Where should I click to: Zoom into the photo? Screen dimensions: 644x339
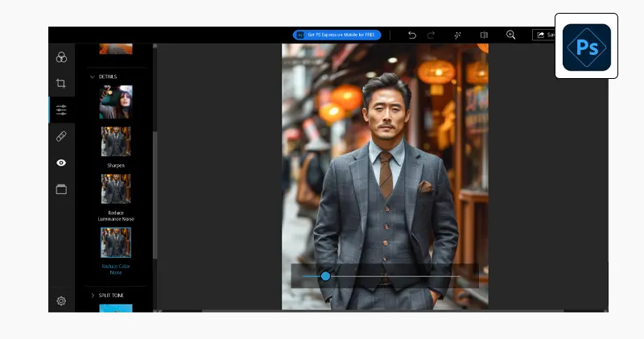tap(511, 35)
